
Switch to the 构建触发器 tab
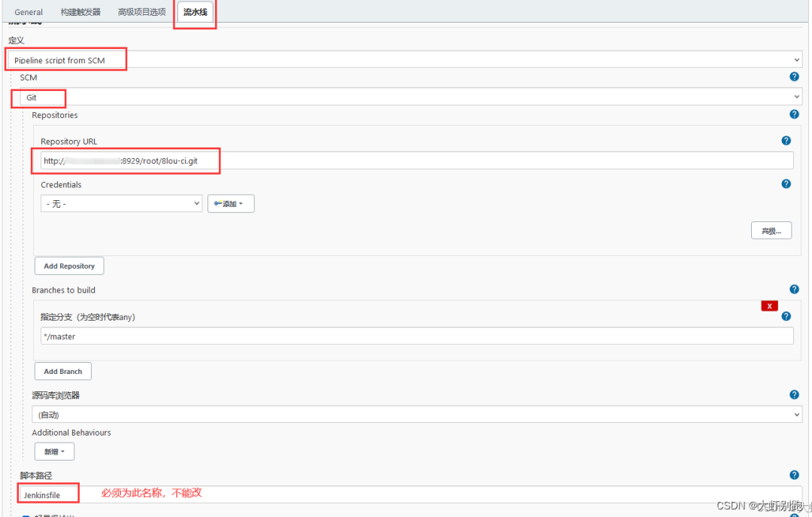tap(80, 12)
